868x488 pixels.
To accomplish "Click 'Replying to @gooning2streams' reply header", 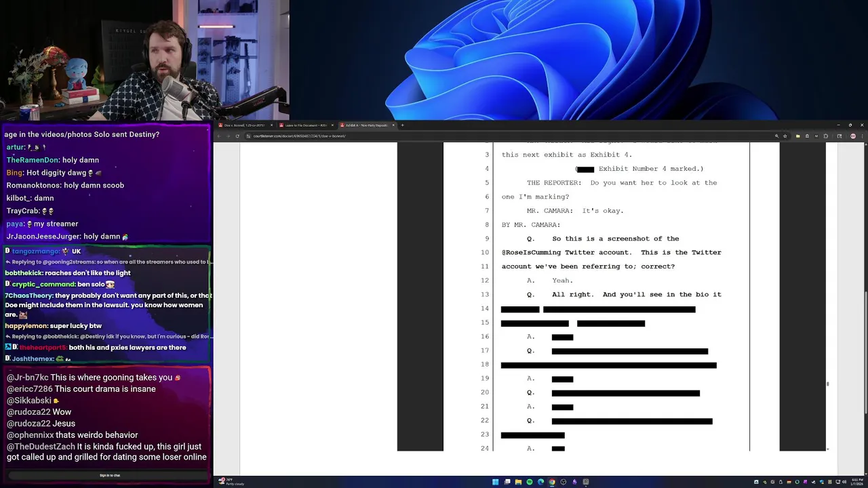I will tap(108, 262).
